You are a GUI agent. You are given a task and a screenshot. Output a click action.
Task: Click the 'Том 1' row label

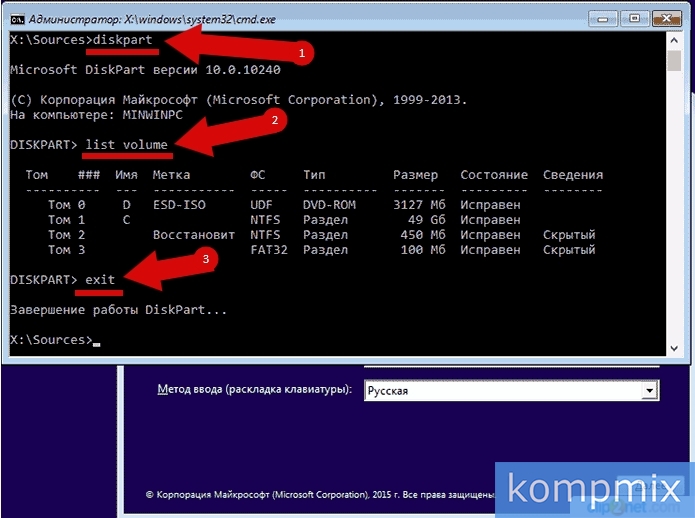pyautogui.click(x=66, y=220)
